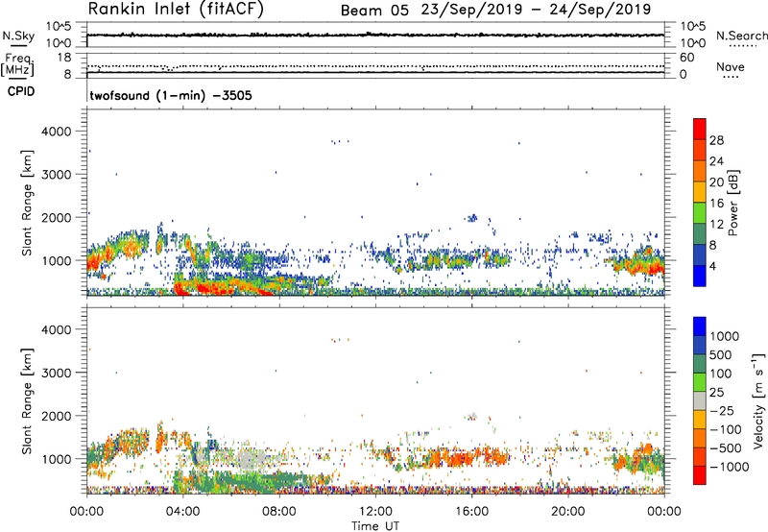Click the strong red echo near 04:00 in power panel

point(181,289)
